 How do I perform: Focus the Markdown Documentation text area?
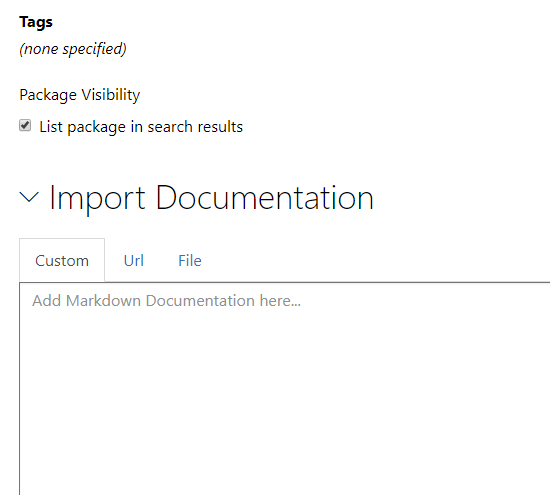pos(284,389)
